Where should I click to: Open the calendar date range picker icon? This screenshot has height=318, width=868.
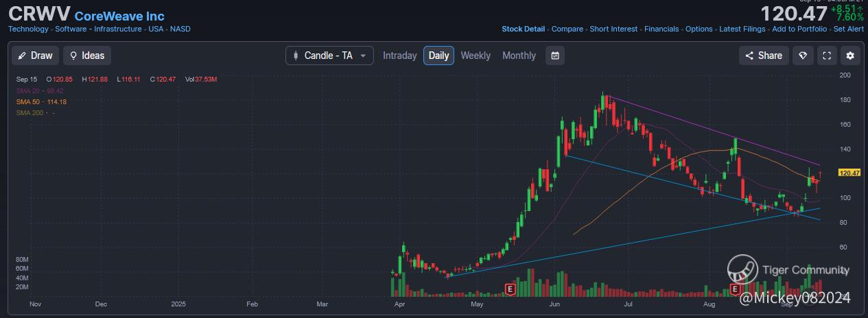tap(555, 56)
